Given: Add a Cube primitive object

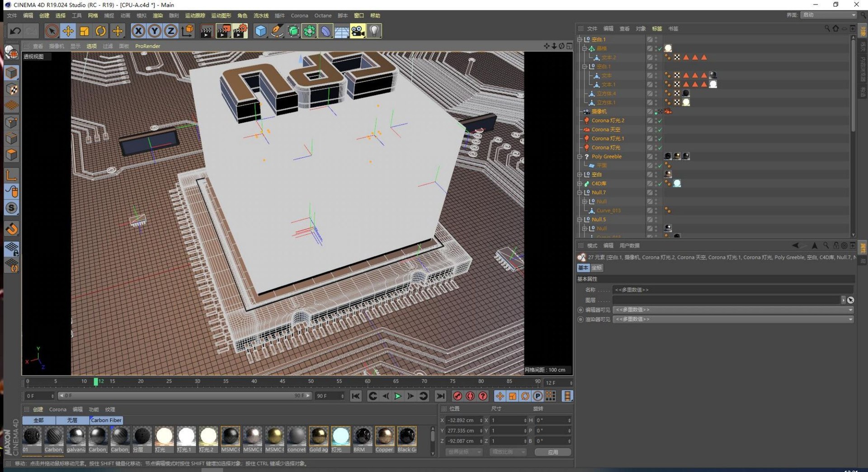Looking at the screenshot, I should tap(261, 31).
